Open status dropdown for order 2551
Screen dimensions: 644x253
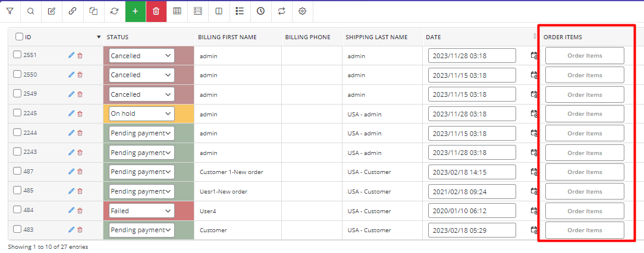point(142,56)
